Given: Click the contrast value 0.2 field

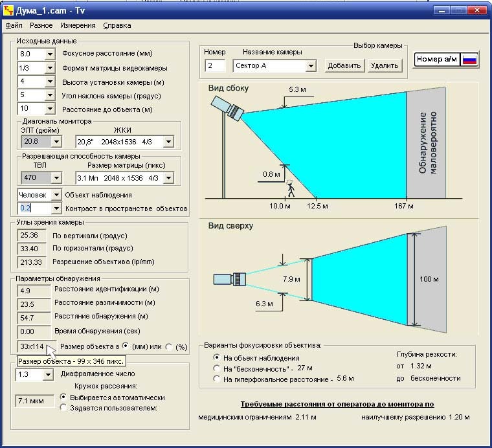Looking at the screenshot, I should coord(34,208).
